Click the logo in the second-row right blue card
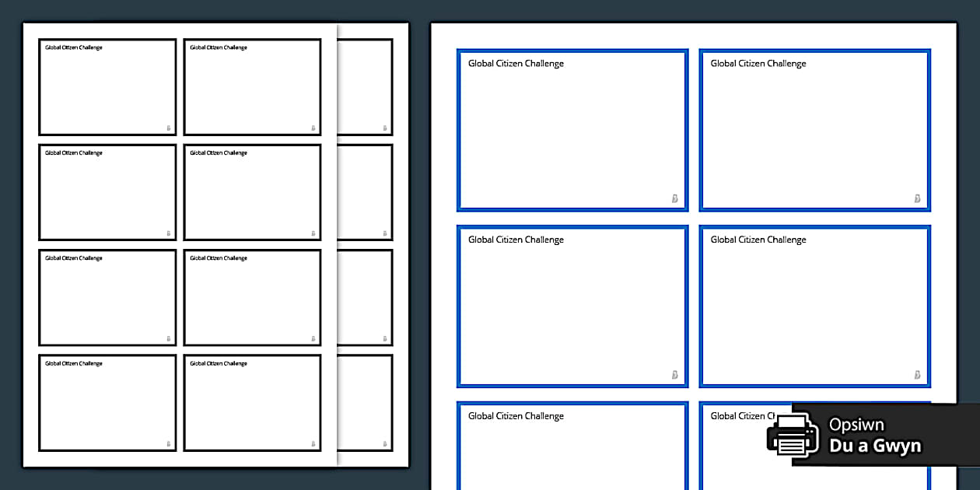 (x=918, y=376)
